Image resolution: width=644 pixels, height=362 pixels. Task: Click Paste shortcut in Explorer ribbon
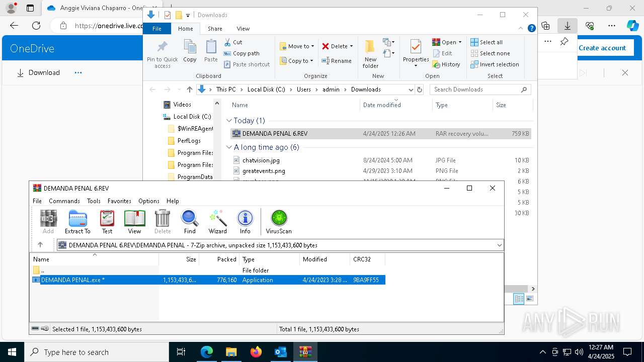coord(247,64)
